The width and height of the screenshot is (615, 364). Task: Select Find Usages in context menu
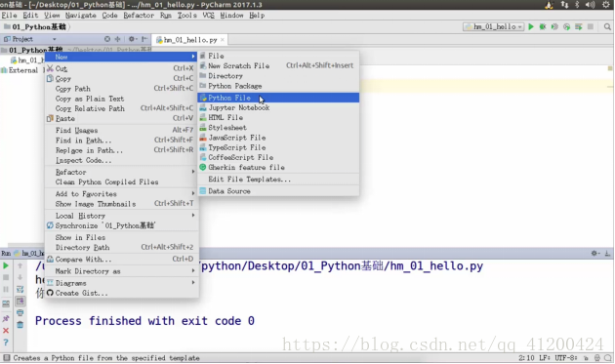coord(122,130)
